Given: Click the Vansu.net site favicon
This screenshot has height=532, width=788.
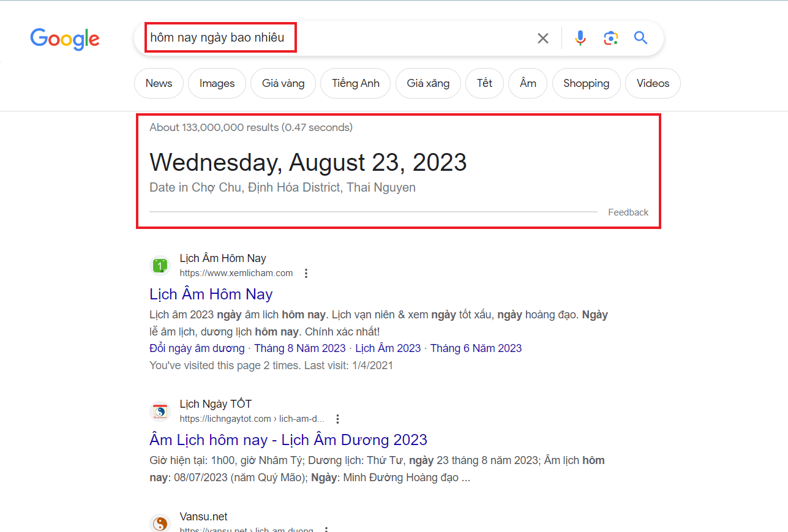Looking at the screenshot, I should pos(160,523).
